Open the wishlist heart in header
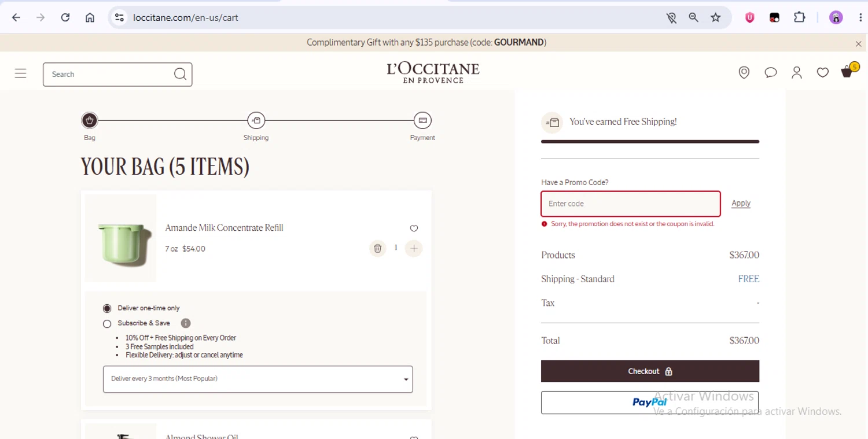Viewport: 868px width, 439px height. coord(823,72)
